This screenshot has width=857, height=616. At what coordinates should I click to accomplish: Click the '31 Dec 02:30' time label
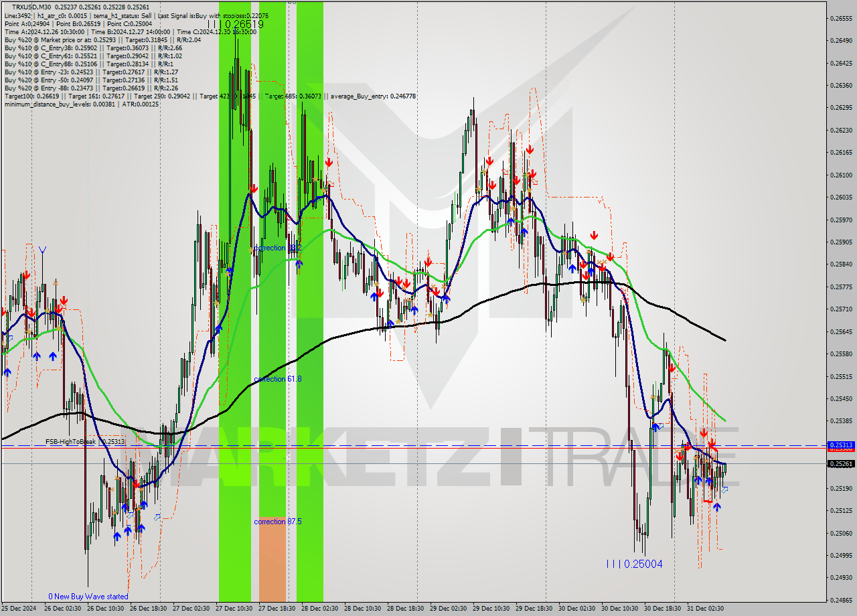click(706, 609)
